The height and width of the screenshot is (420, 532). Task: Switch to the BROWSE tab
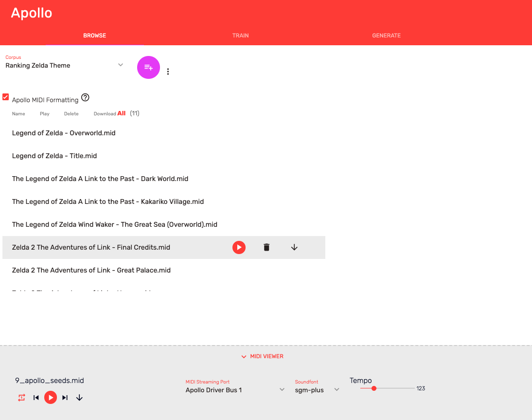(x=95, y=36)
